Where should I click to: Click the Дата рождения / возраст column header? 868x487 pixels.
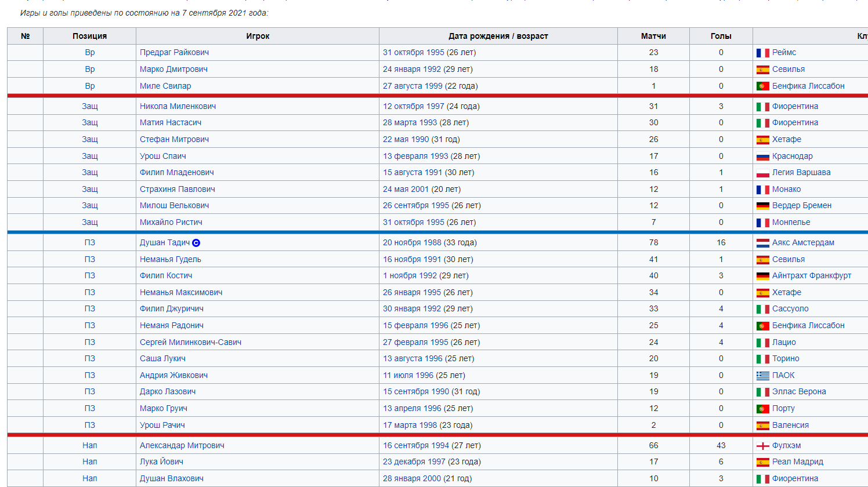(498, 36)
